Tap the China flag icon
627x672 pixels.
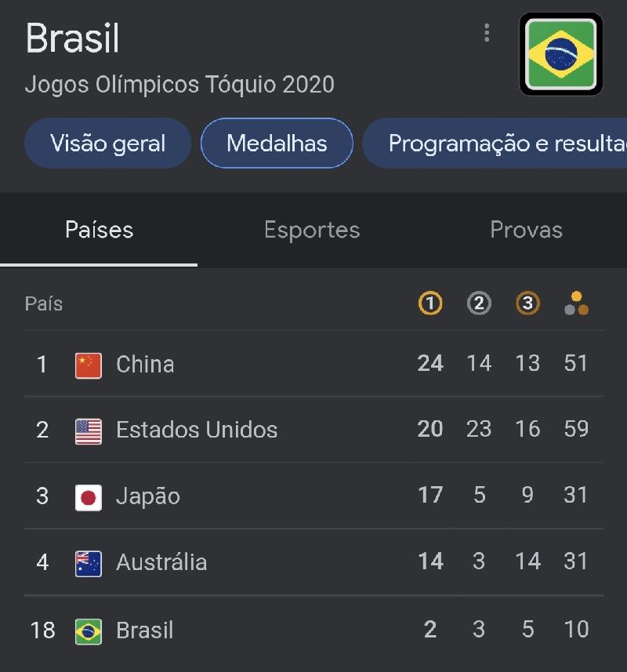tap(89, 365)
